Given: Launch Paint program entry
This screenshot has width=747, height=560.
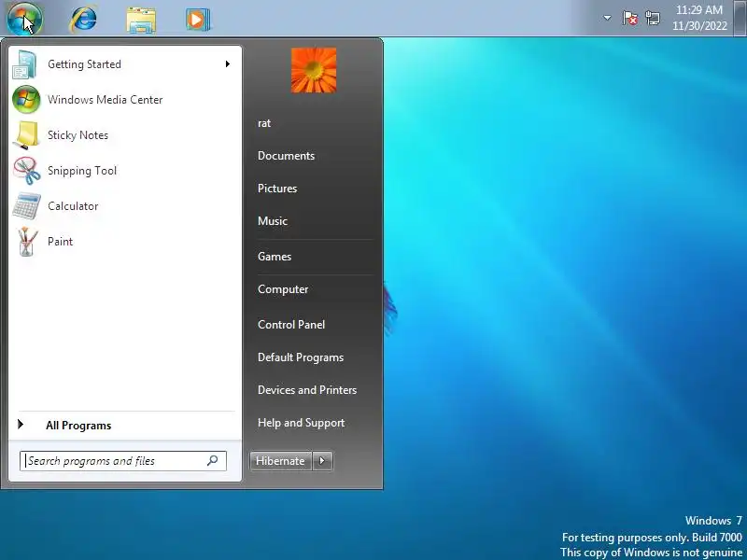Looking at the screenshot, I should [x=125, y=242].
